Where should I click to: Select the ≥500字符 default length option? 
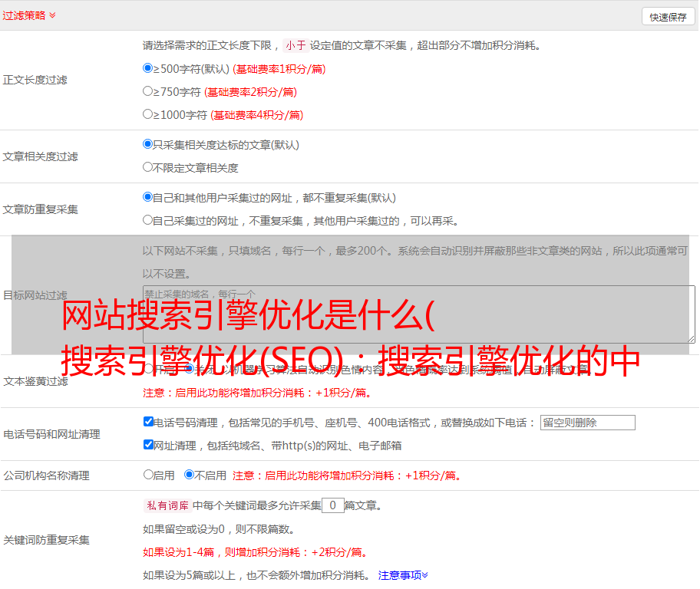pyautogui.click(x=148, y=68)
